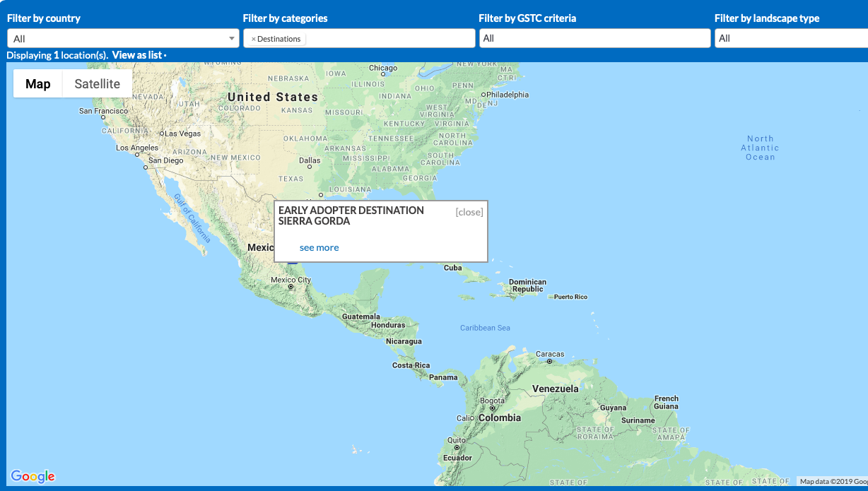Image resolution: width=868 pixels, height=491 pixels.
Task: Click the North Atlantic Ocean label
Action: [761, 148]
